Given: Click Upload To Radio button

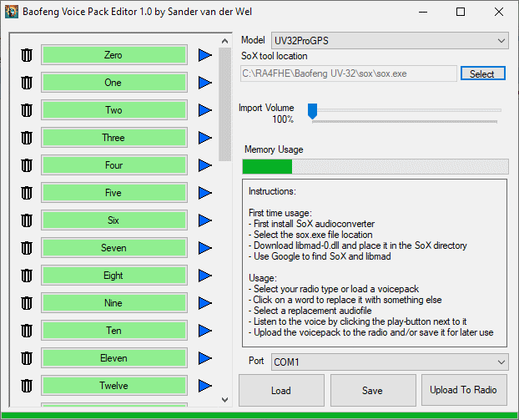Looking at the screenshot, I should click(x=464, y=390).
